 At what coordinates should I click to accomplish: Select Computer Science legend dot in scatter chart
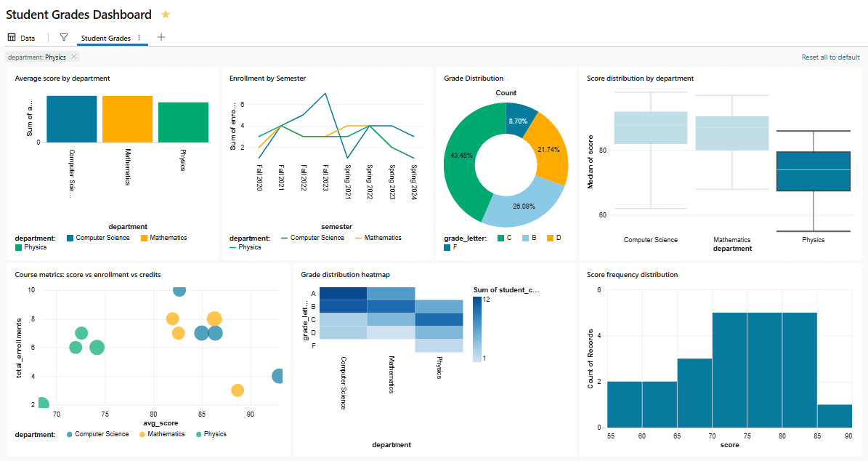tap(69, 434)
